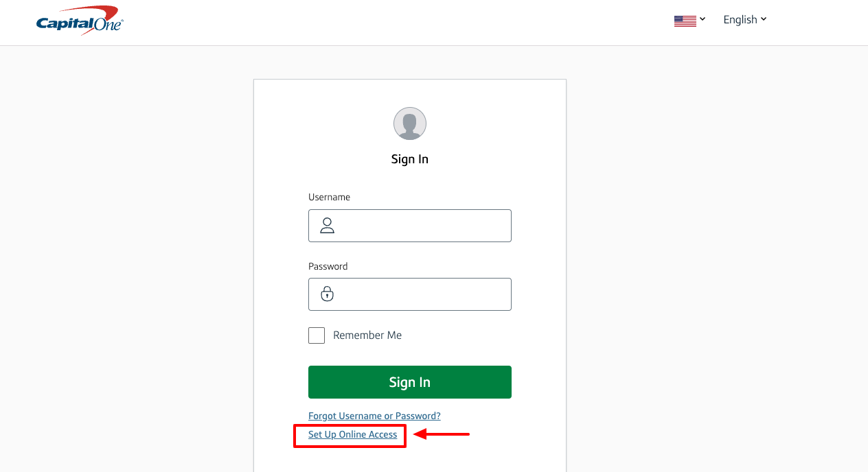Toggle Remember Me off by clicking its label
868x472 pixels.
pos(368,335)
